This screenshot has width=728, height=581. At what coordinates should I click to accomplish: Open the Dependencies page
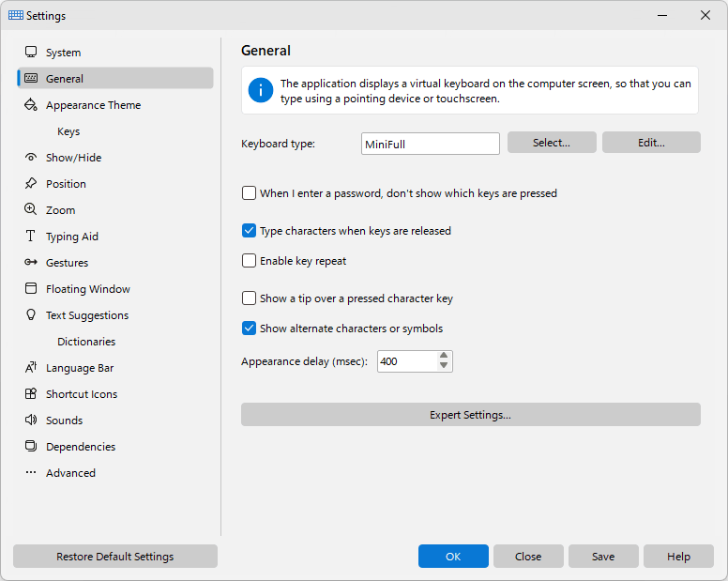(x=115, y=446)
